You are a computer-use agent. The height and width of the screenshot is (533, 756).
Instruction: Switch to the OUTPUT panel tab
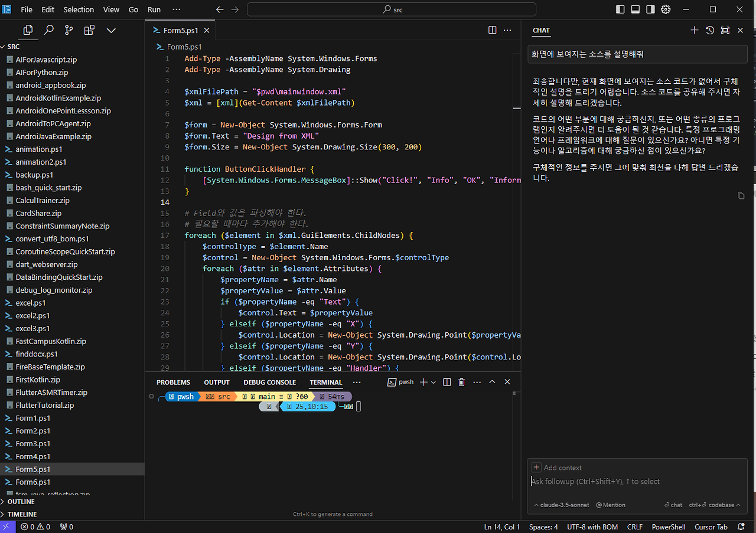pyautogui.click(x=217, y=382)
